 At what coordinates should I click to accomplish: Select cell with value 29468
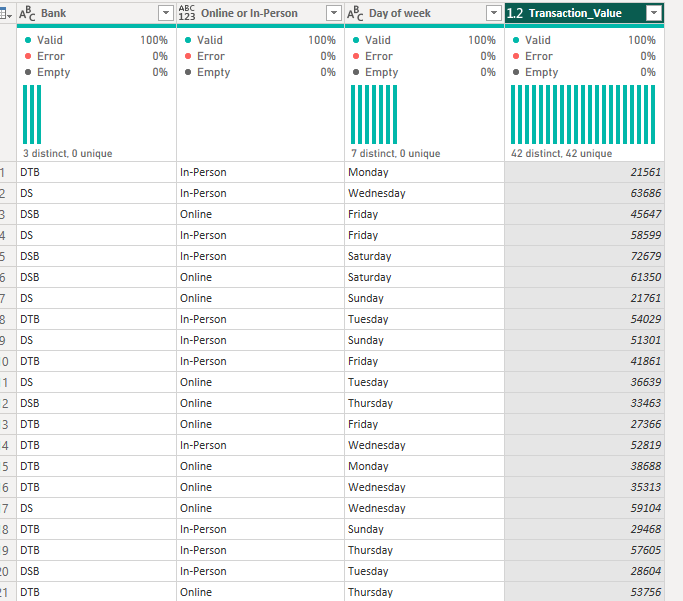tap(584, 529)
